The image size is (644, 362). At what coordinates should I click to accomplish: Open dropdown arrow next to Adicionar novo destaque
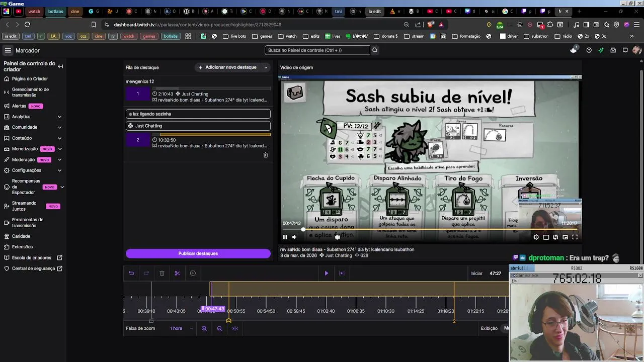point(266,67)
